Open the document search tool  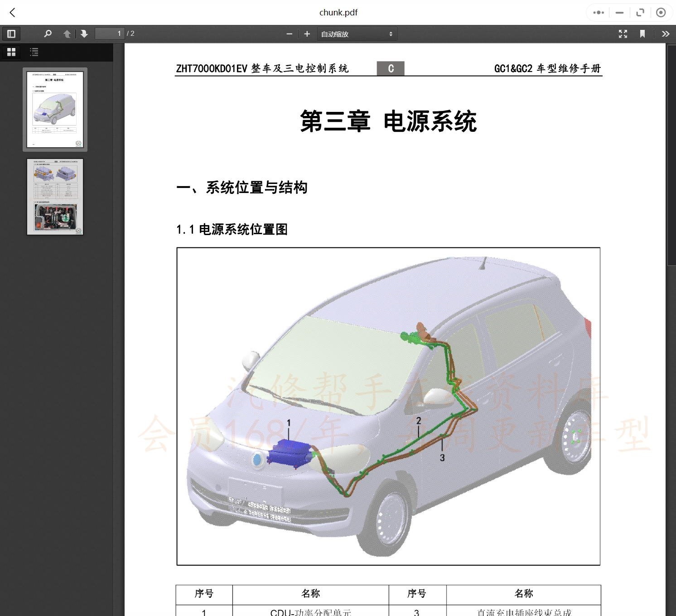48,34
